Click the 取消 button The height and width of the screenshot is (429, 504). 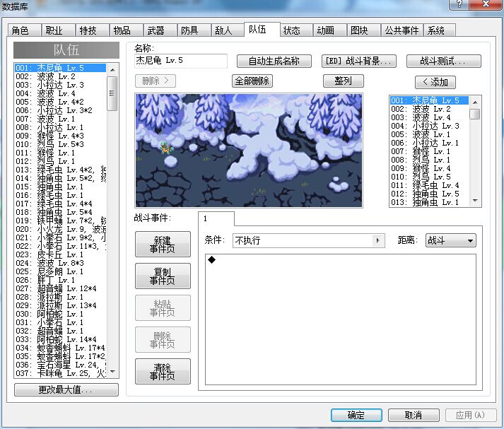click(414, 415)
